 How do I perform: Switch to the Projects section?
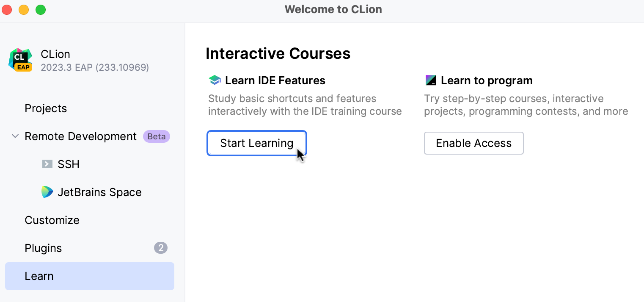click(x=46, y=108)
